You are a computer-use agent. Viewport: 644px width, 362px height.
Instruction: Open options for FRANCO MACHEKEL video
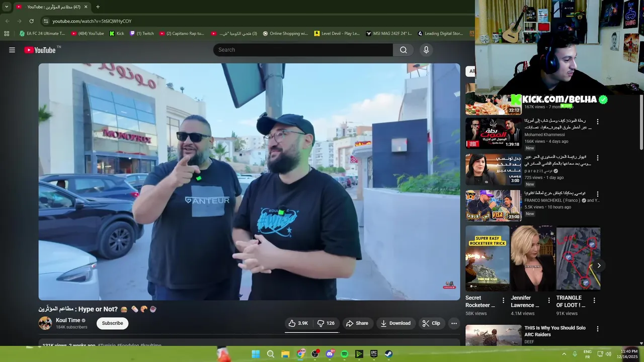[x=598, y=194]
